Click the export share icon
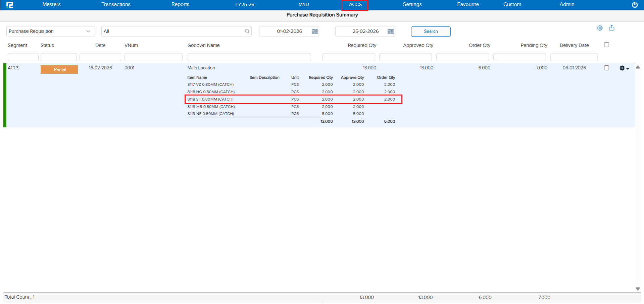 pos(611,28)
